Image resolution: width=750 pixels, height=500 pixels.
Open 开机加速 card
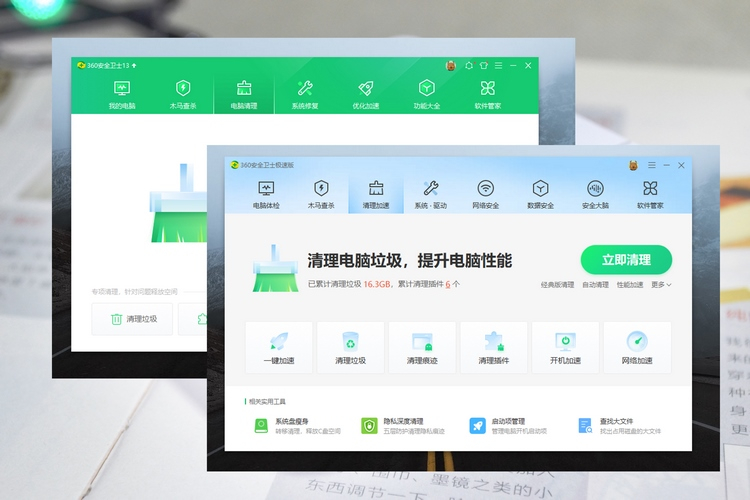[x=565, y=348]
